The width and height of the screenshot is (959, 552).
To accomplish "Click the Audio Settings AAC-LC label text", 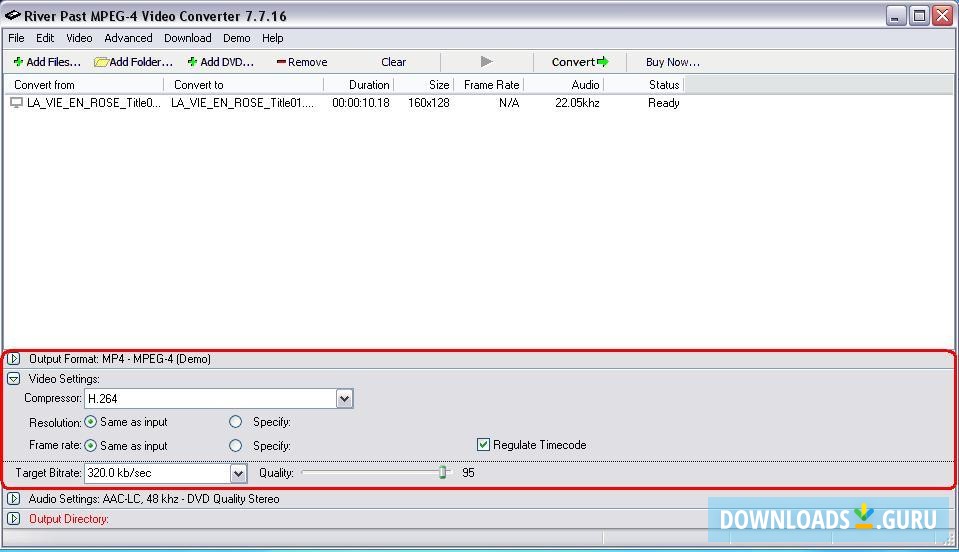I will click(x=154, y=499).
